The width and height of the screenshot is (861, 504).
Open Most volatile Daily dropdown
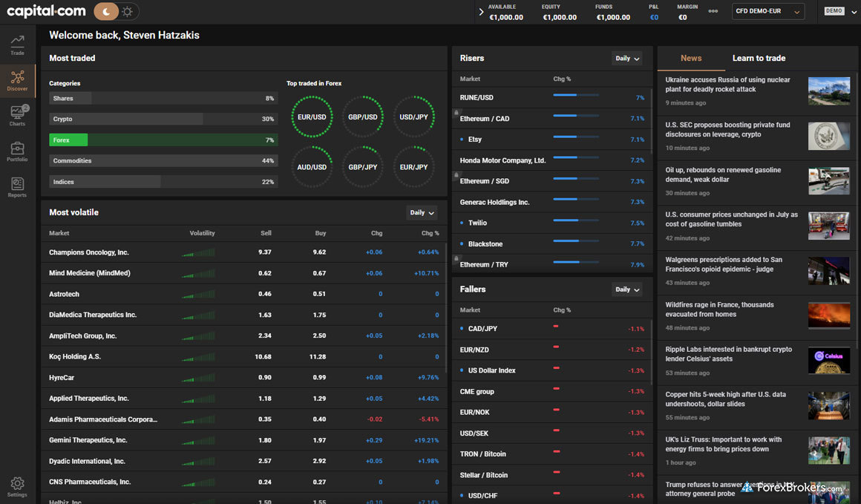(422, 213)
